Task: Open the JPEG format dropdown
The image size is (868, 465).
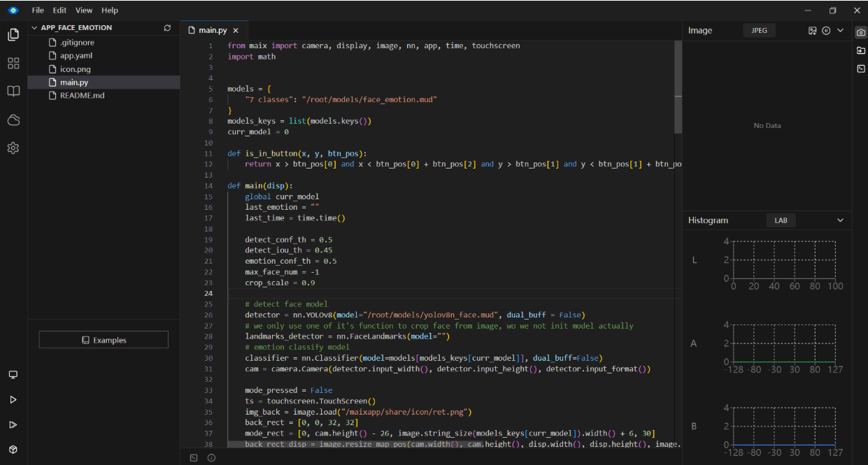Action: pyautogui.click(x=759, y=31)
